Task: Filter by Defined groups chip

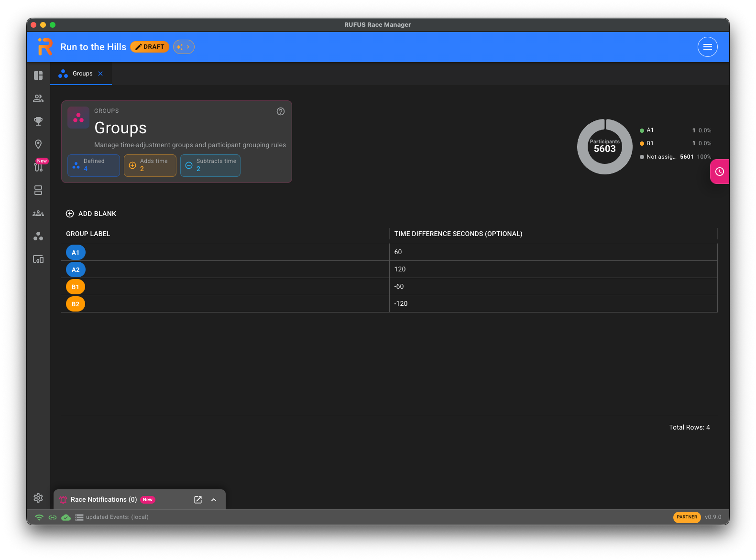Action: 94,165
